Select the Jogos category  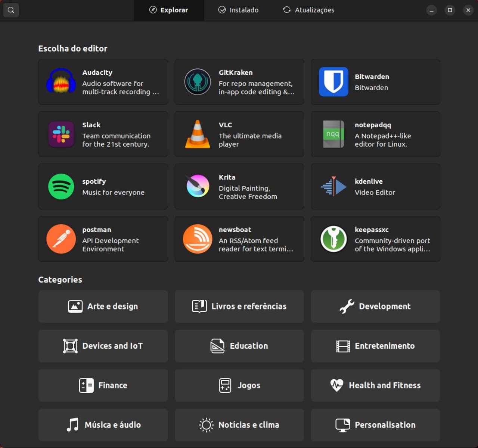click(239, 385)
